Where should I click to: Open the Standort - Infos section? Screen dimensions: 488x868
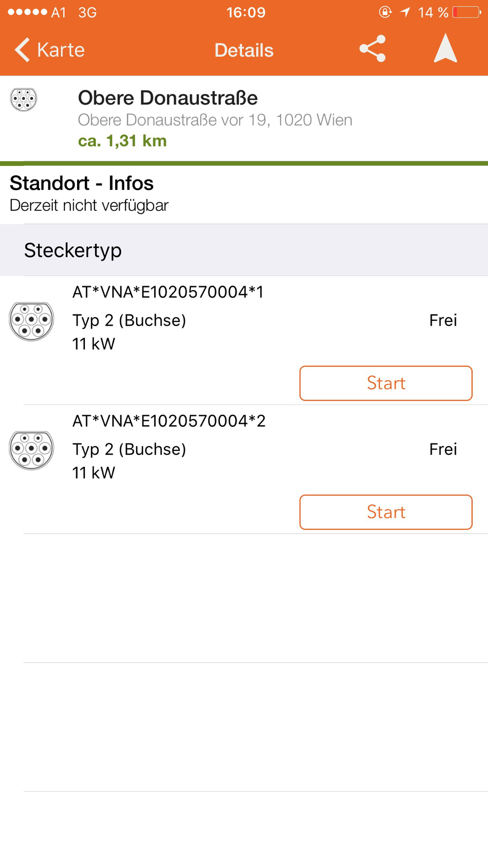pos(82,184)
